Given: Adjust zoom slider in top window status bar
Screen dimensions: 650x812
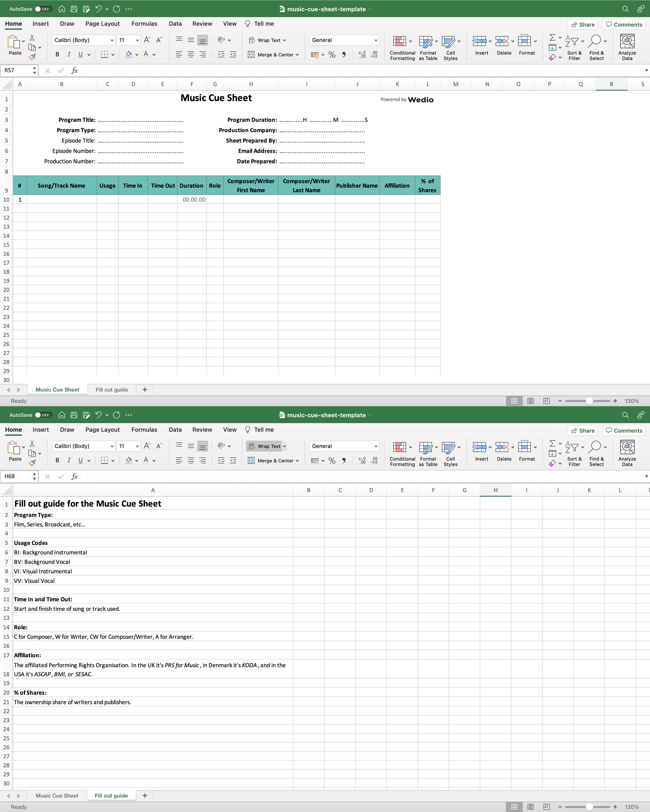Looking at the screenshot, I should [x=589, y=401].
